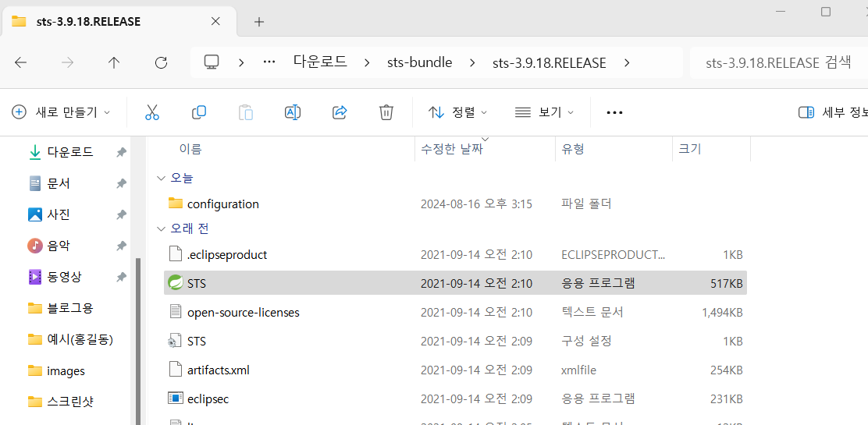Click the pin beside 다운로드 in sidebar

(121, 152)
